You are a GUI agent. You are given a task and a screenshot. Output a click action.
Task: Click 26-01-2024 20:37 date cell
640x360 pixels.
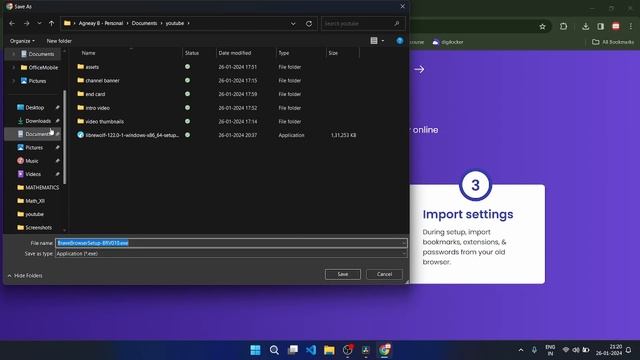pyautogui.click(x=238, y=135)
